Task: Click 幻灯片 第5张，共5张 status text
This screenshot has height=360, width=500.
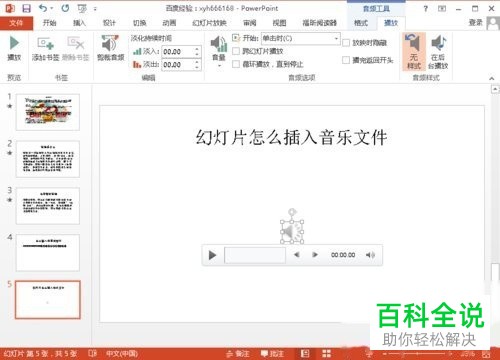Action: [x=40, y=354]
